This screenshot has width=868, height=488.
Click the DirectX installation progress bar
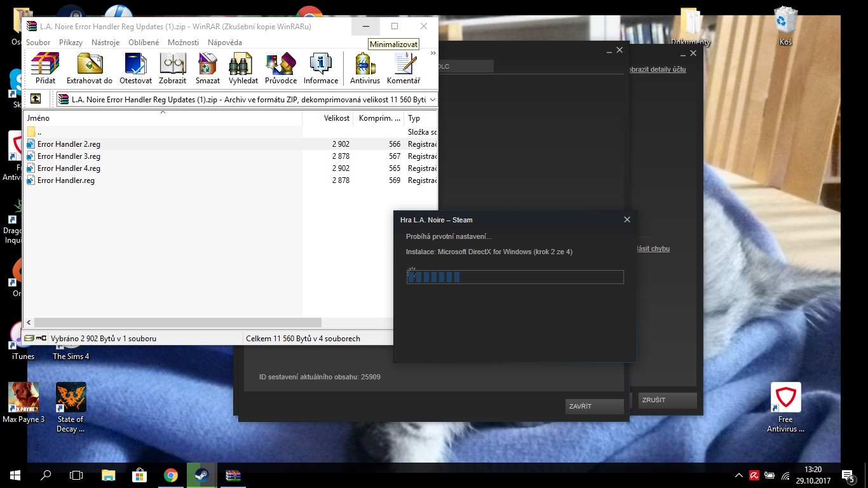[515, 277]
